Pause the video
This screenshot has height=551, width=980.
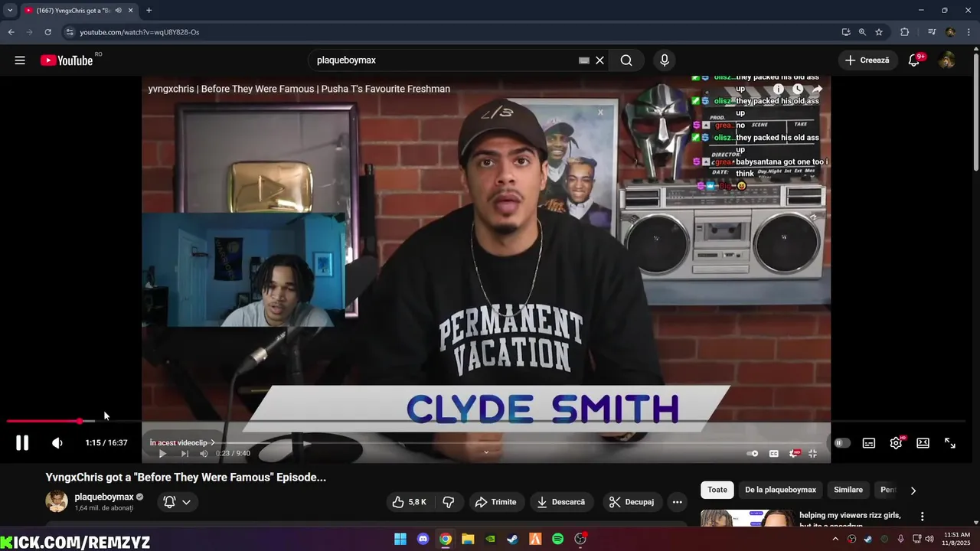coord(22,442)
